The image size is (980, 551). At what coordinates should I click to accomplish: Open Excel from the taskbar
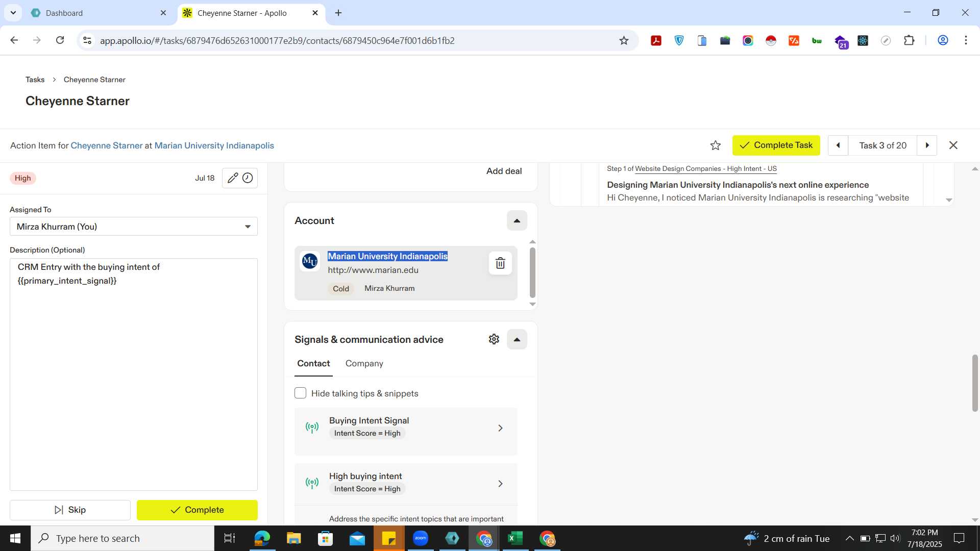click(x=516, y=538)
